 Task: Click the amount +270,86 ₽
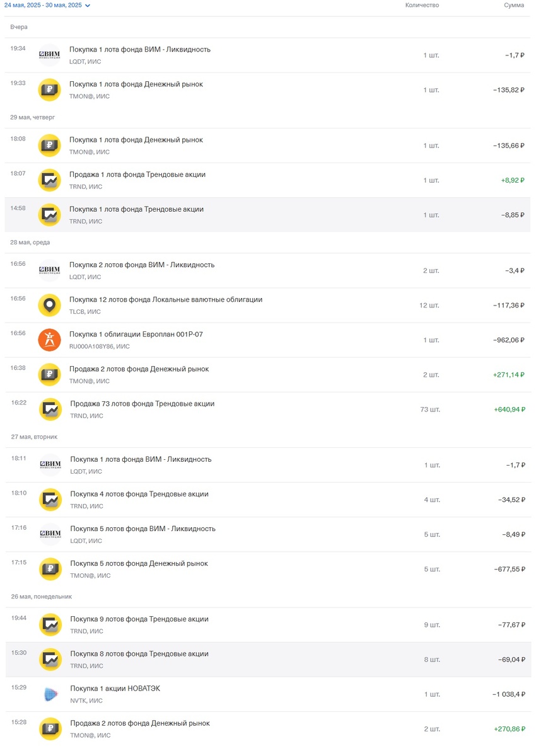tap(509, 729)
